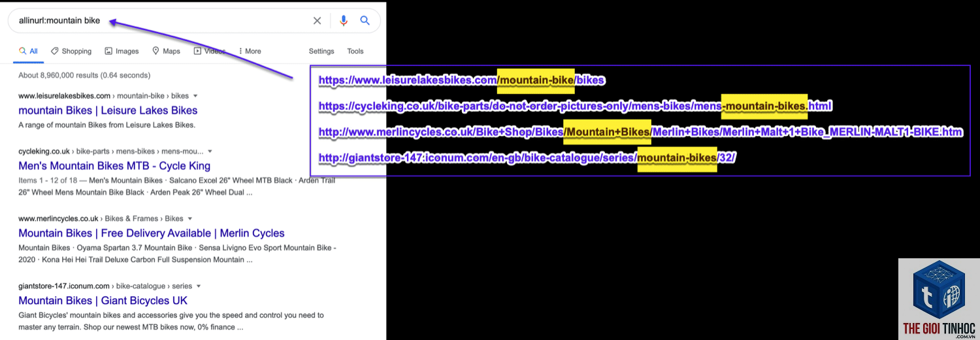
Task: Click the full leisurelakesbikes.com mountain-bike URL link
Action: coord(461,80)
